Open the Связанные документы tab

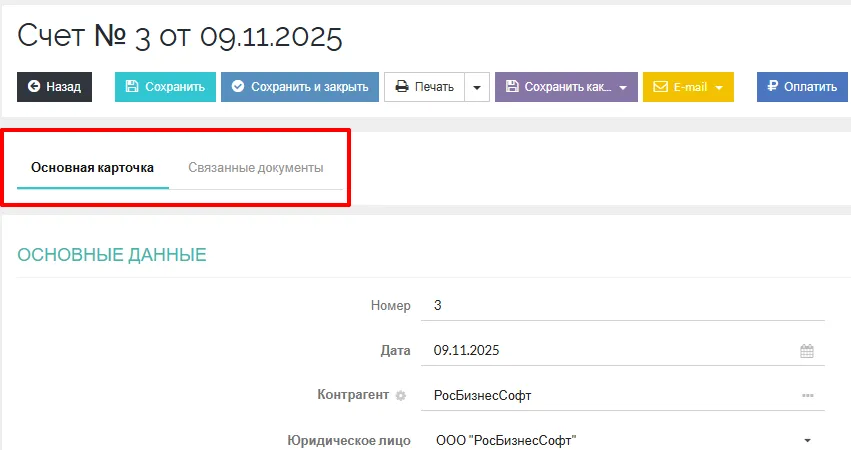pos(255,167)
